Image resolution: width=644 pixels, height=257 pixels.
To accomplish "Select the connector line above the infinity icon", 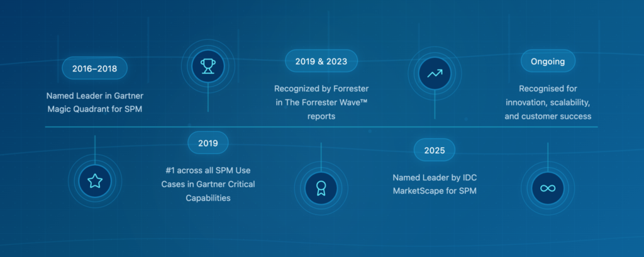I will [x=548, y=154].
